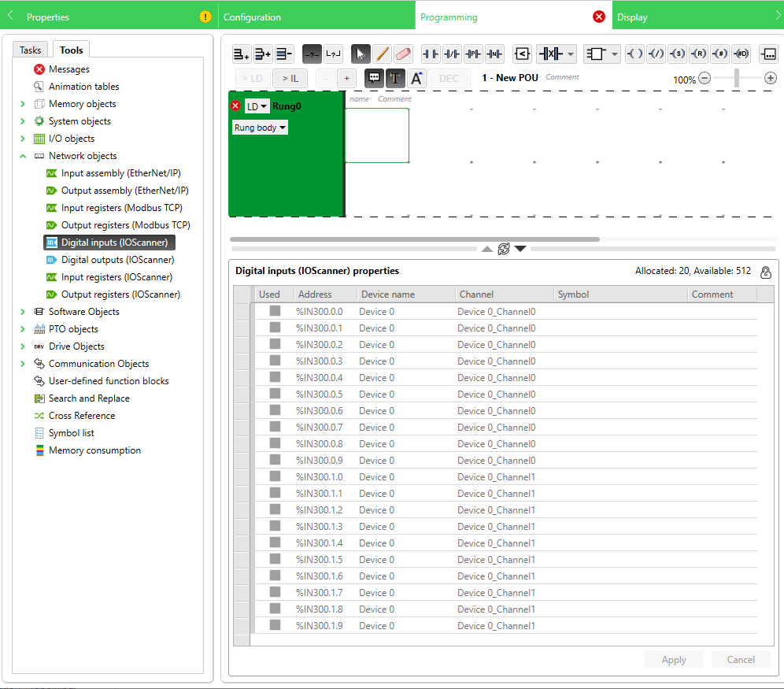Expand the I/O objects node
Image resolution: width=784 pixels, height=689 pixels.
click(23, 139)
